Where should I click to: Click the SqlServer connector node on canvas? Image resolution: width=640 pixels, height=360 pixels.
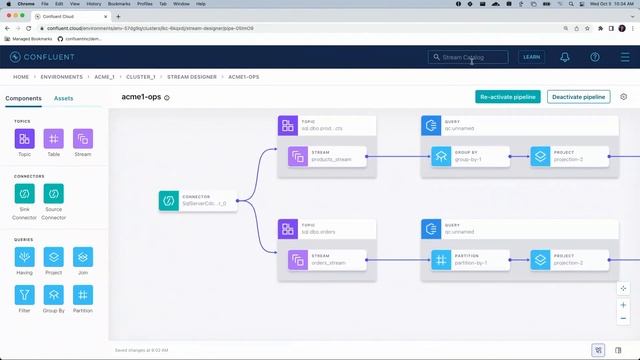(198, 200)
